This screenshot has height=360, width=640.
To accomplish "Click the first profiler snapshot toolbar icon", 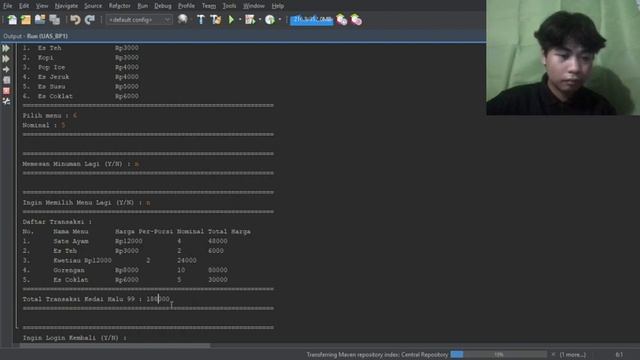I will click(x=342, y=19).
